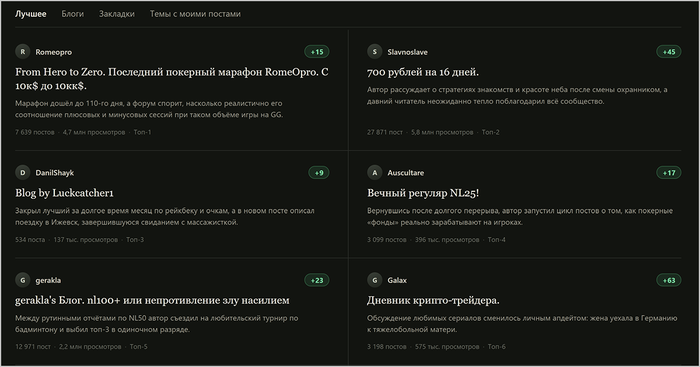This screenshot has height=367, width=700.
Task: Click the +23 rating badge
Action: [x=317, y=280]
